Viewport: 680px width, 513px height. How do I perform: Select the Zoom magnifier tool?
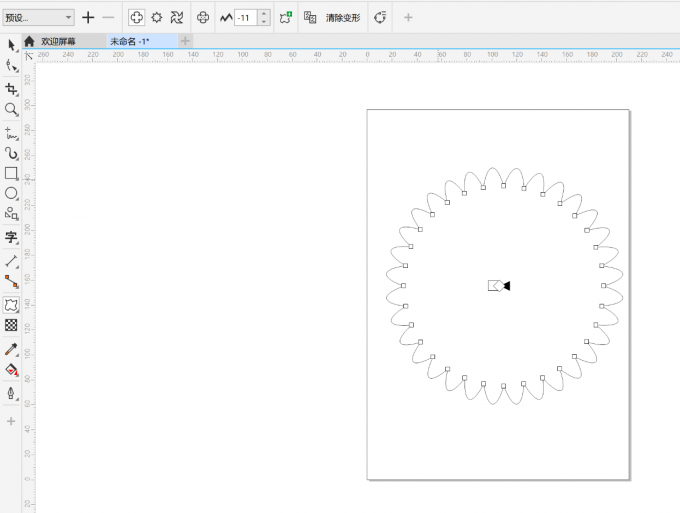point(11,109)
